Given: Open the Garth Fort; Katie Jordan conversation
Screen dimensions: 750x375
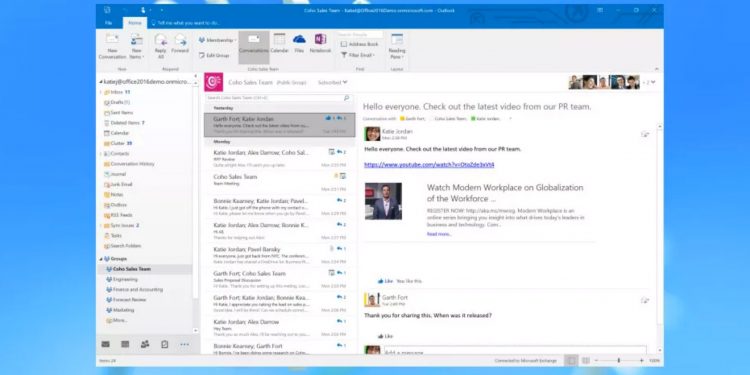Looking at the screenshot, I should click(280, 125).
